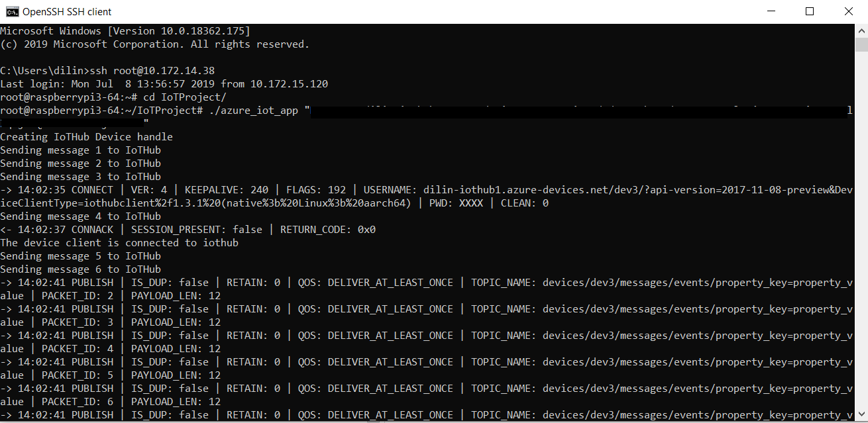868x423 pixels.
Task: Click 'Sending message 6 to IoTHub' line
Action: coord(80,269)
